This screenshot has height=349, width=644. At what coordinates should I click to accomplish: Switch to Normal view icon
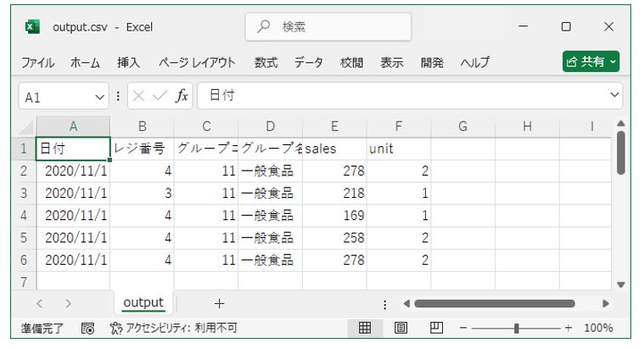[x=365, y=328]
